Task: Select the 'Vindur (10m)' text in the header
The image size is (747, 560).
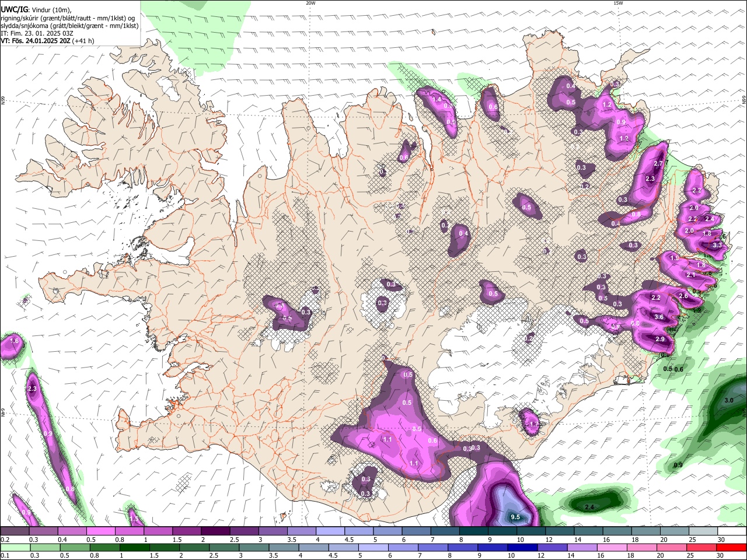Action: (51, 9)
